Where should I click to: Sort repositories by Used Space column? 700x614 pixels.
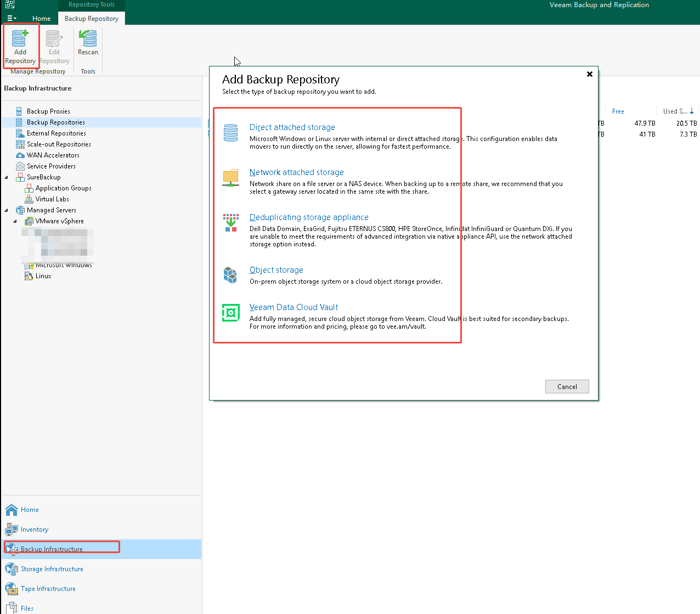[x=678, y=111]
